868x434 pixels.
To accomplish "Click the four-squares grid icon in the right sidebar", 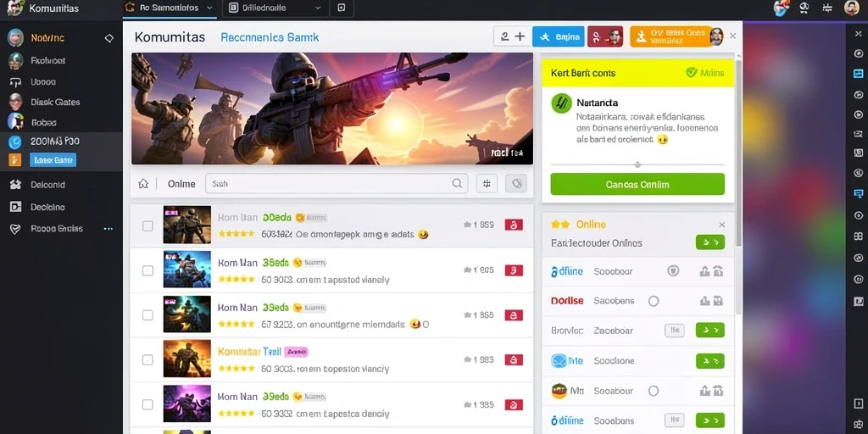I will 859,236.
